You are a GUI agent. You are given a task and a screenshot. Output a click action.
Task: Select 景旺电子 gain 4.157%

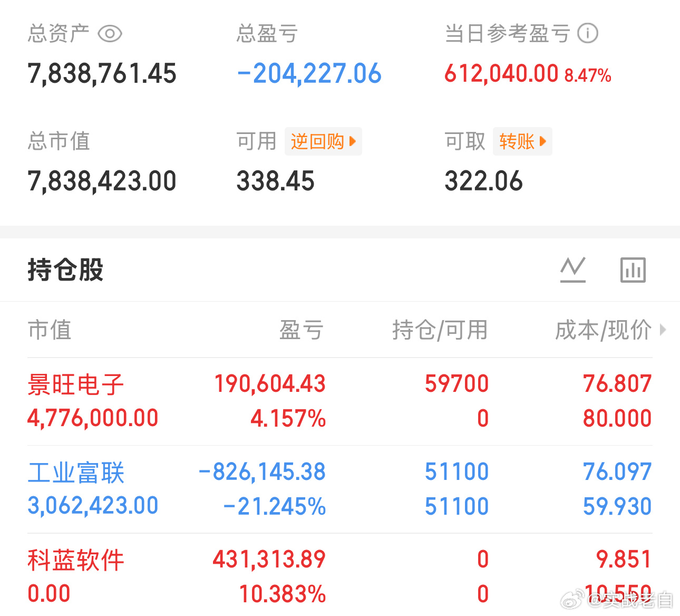(288, 419)
